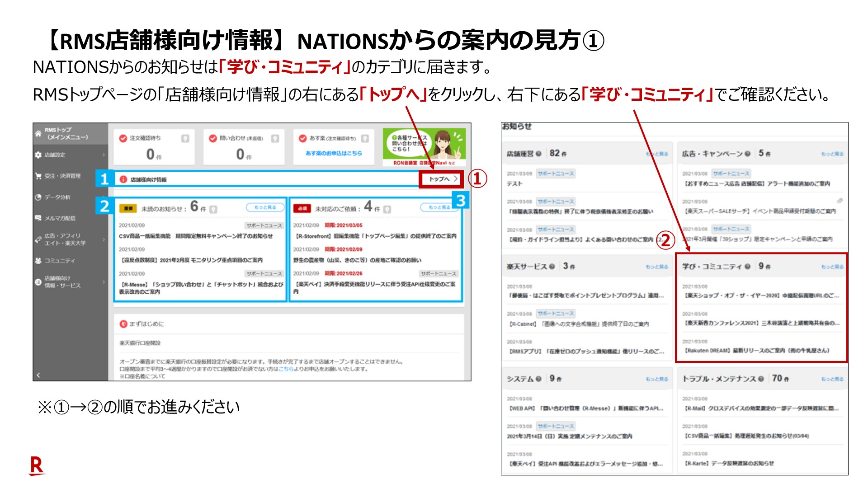
Task: Open the データ分析 chart icon
Action: (x=38, y=197)
